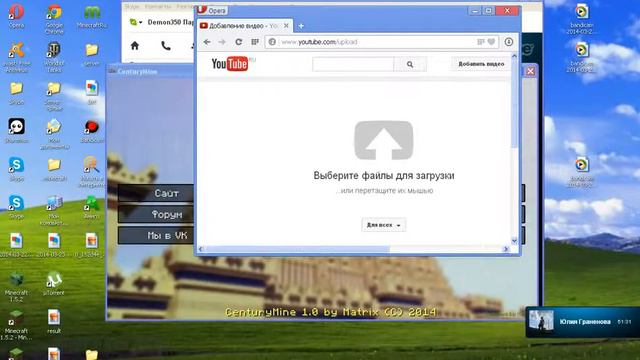Open Opera Speed Dial grid icon
Screen dimensions: 640x360
tap(255, 42)
